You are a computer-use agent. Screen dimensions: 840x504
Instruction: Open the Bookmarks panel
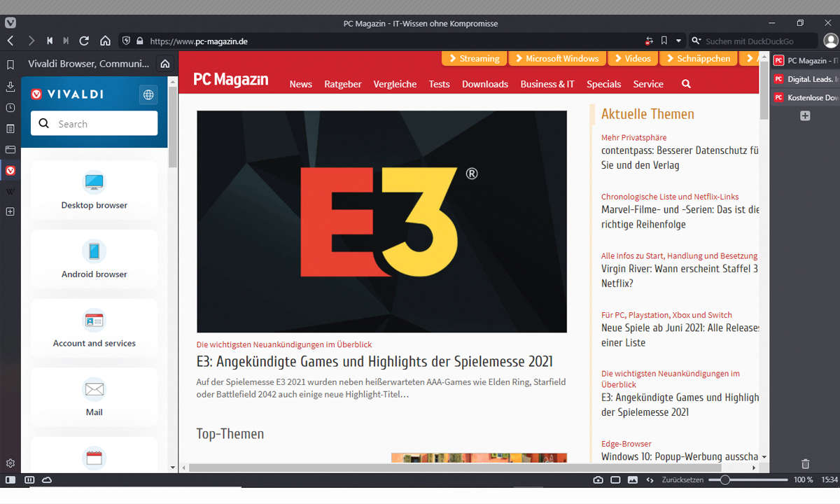click(10, 65)
